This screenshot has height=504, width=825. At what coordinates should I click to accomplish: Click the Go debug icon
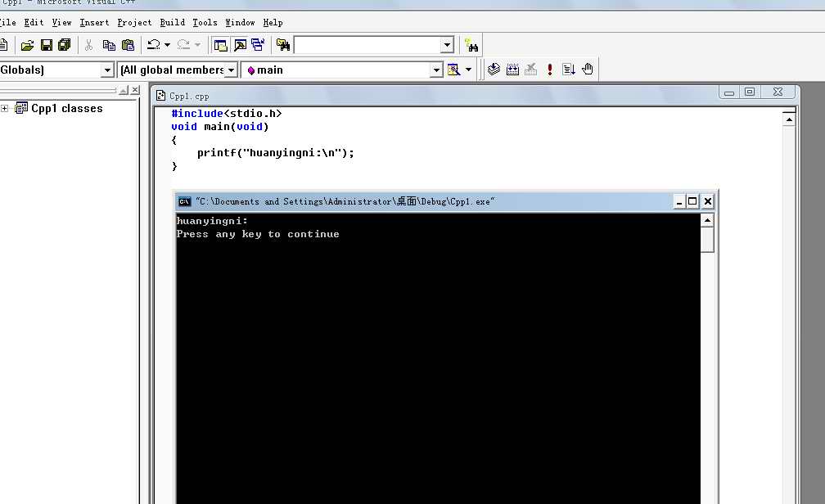[x=569, y=70]
